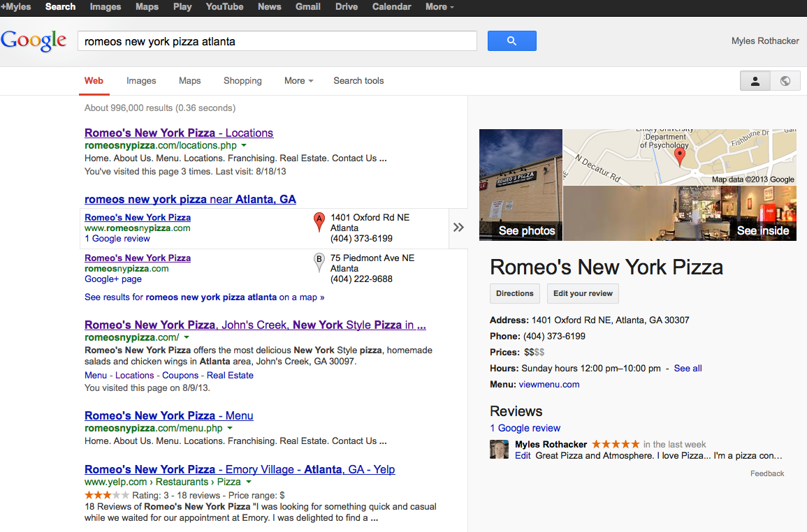Open Maps in the top black bar
The width and height of the screenshot is (807, 532).
147,7
